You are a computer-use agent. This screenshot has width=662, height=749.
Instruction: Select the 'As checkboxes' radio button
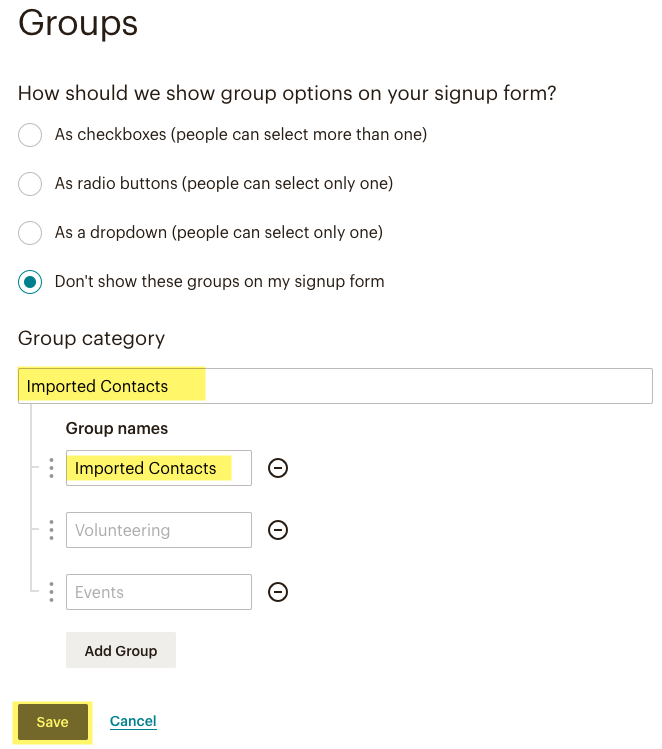click(x=30, y=135)
